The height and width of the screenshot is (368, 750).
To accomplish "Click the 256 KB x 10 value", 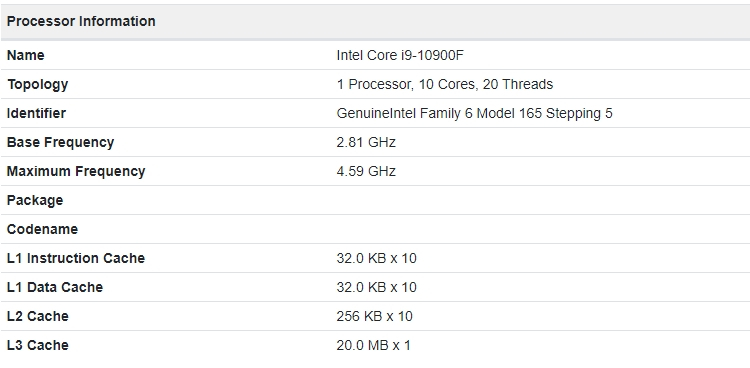I will (375, 316).
